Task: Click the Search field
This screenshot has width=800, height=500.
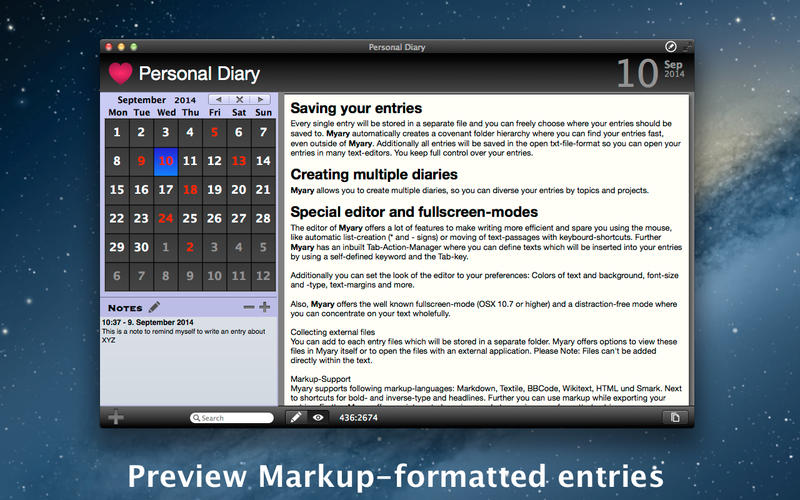Action: click(233, 418)
